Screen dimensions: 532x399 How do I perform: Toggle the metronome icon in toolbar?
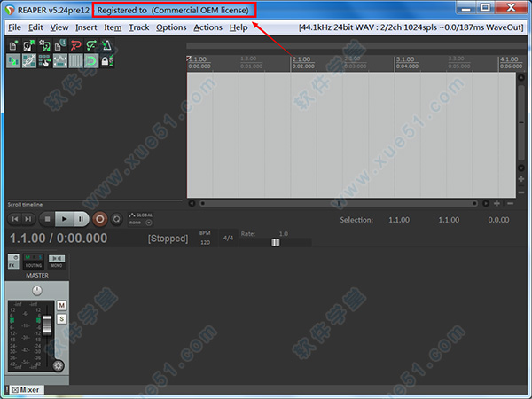coord(107,44)
